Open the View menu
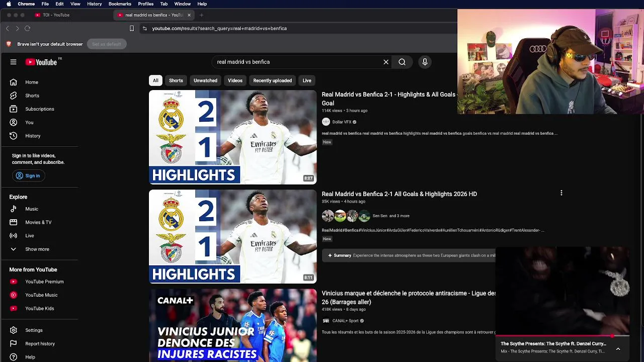Viewport: 644px width, 362px height. [x=75, y=4]
